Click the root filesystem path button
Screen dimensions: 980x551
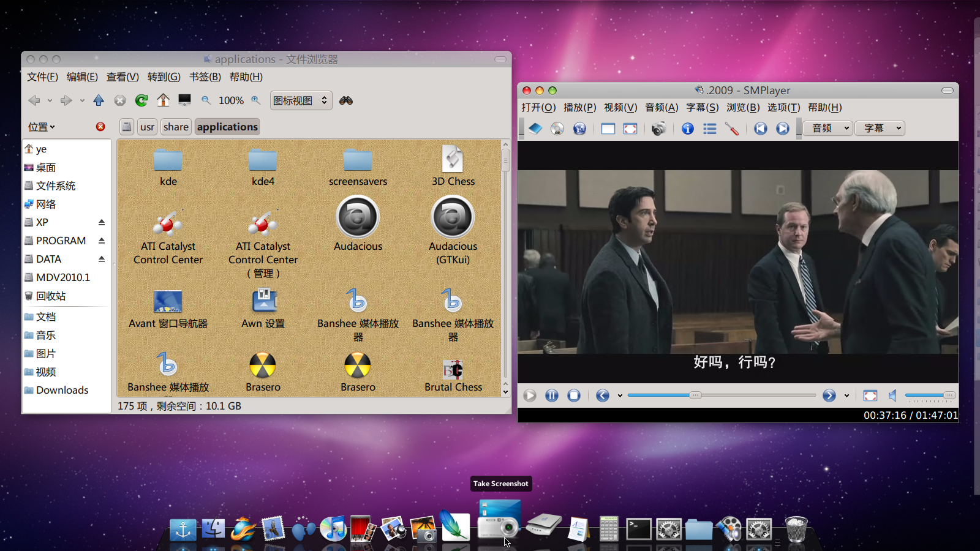tap(127, 127)
